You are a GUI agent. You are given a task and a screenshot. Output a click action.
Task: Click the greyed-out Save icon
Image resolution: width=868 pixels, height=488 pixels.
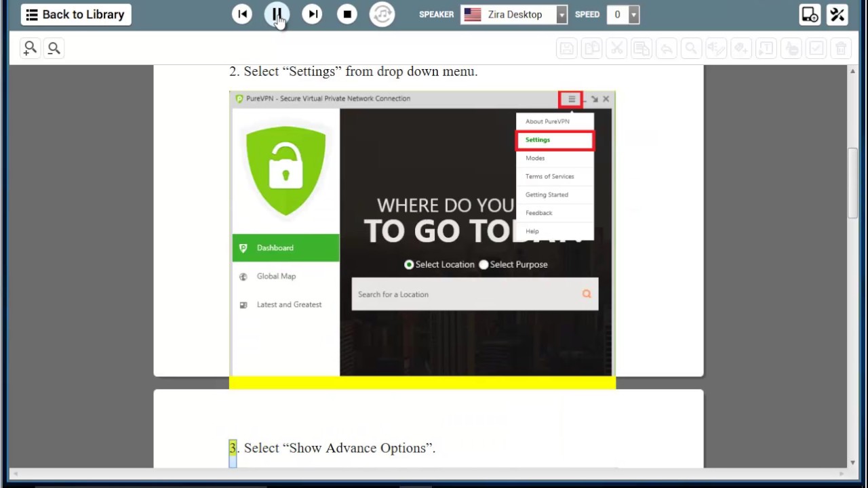tap(567, 48)
